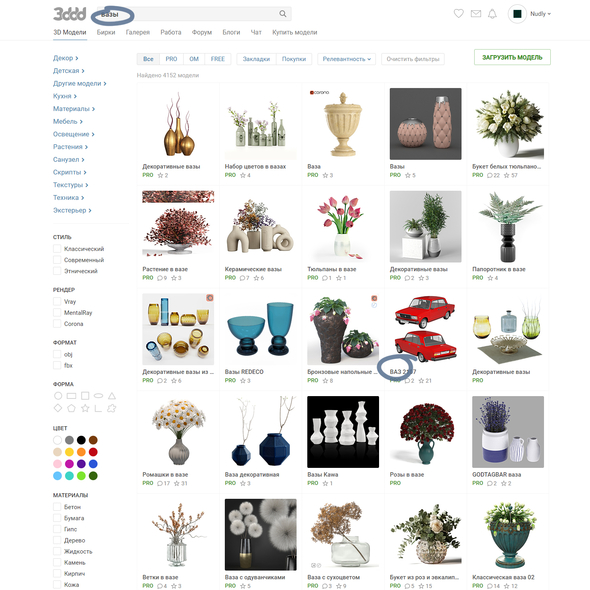Tick the fbx format checkbox
Viewport: 590px width, 590px height.
57,365
